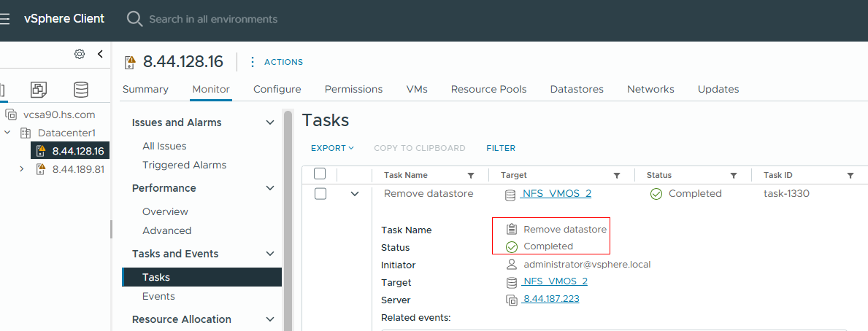Image resolution: width=868 pixels, height=331 pixels.
Task: Open the Task ID column filter
Action: pos(850,176)
